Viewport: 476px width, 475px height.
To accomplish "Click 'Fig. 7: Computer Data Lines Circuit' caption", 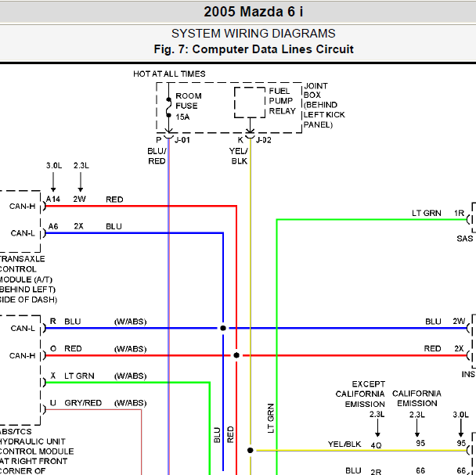I will [254, 49].
